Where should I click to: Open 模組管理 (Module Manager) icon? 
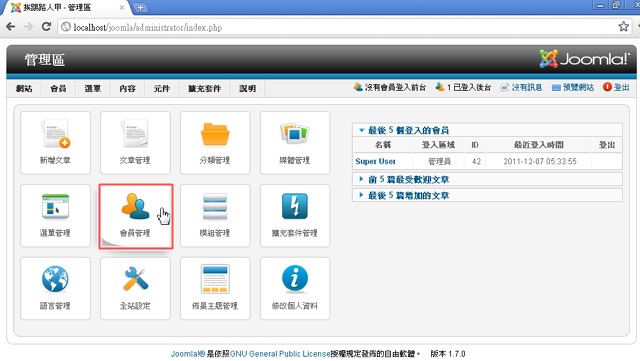pyautogui.click(x=215, y=216)
